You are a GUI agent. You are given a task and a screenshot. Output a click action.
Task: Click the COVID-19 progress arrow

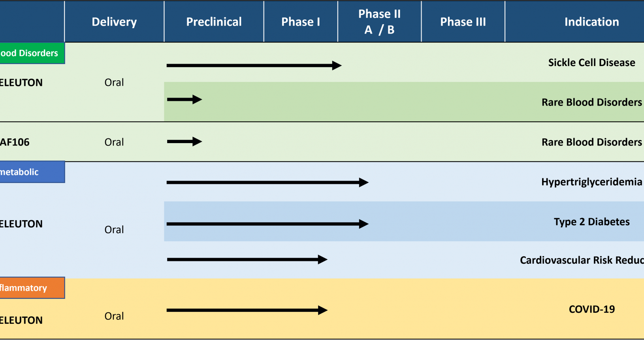coord(247,310)
